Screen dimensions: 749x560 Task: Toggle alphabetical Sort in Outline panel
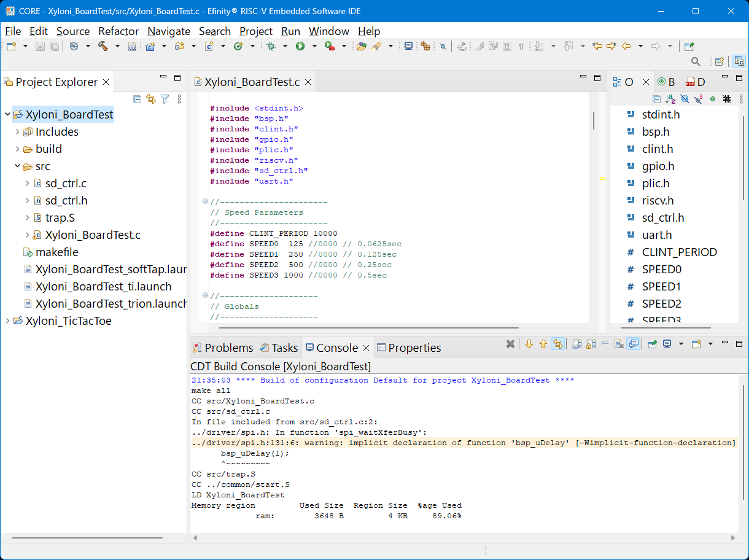pyautogui.click(x=670, y=99)
